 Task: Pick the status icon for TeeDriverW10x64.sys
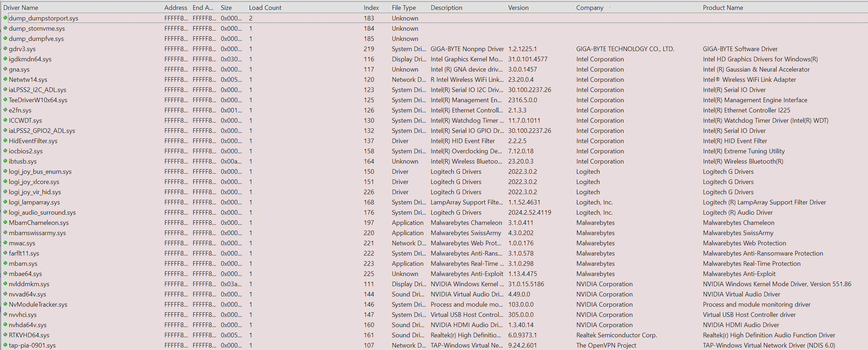[5, 99]
